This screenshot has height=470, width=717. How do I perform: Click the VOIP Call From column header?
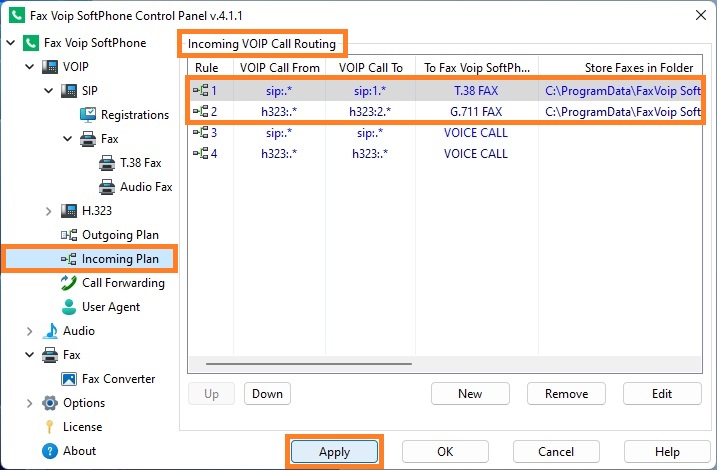(279, 68)
